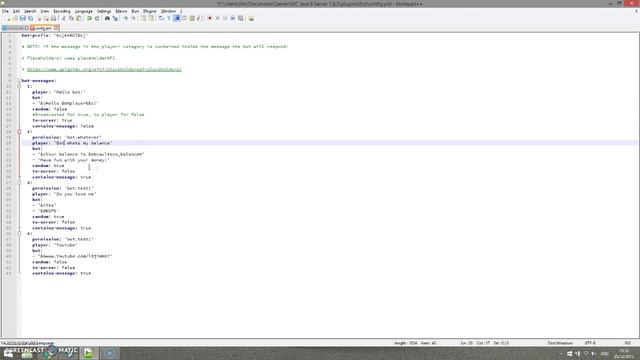
Task: Collapse the fold marker at entry 1:
Action: [19, 86]
